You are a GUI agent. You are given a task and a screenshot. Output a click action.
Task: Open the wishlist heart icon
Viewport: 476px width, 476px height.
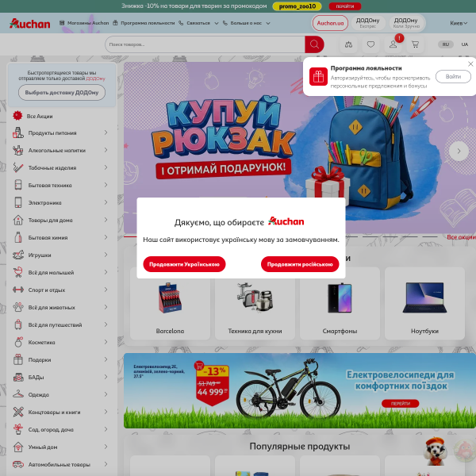tap(370, 44)
